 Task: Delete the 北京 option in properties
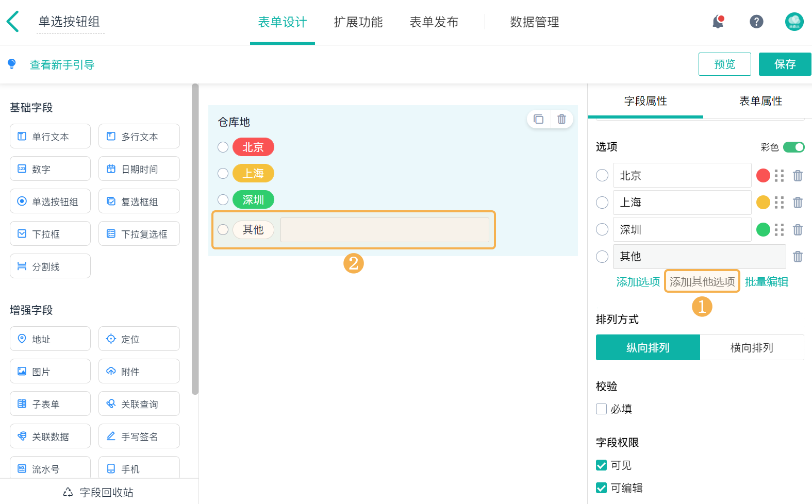[x=798, y=176]
